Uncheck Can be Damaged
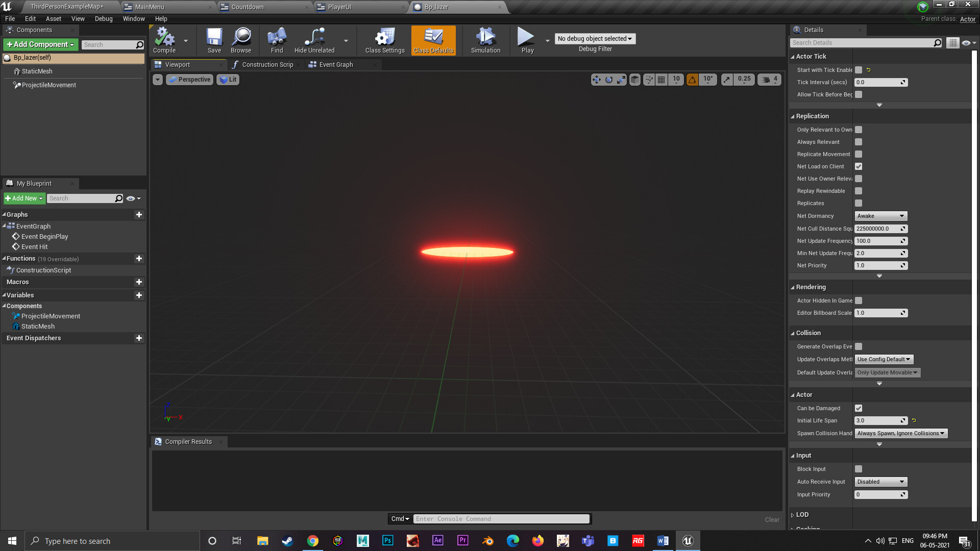The width and height of the screenshot is (980, 551). [x=858, y=408]
